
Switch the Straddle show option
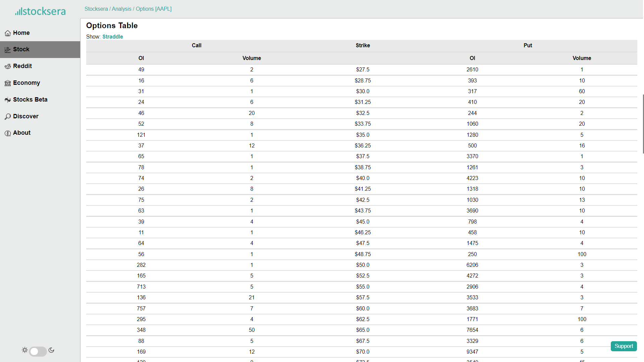(113, 37)
